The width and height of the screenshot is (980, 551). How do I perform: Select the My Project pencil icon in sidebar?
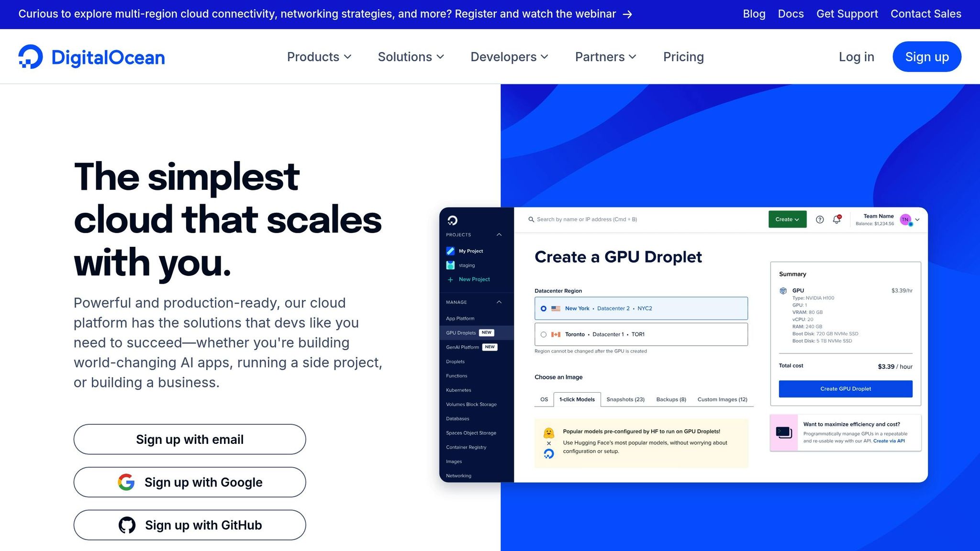pos(450,251)
